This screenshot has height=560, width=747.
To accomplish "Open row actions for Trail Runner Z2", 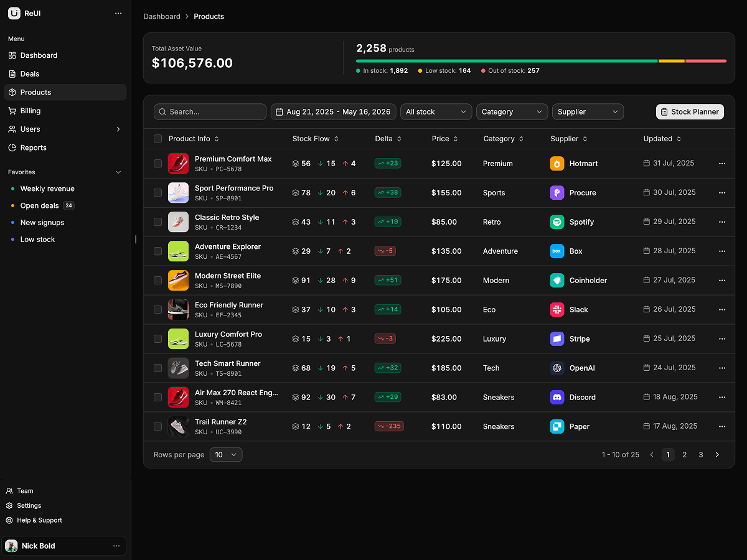I will (x=722, y=427).
